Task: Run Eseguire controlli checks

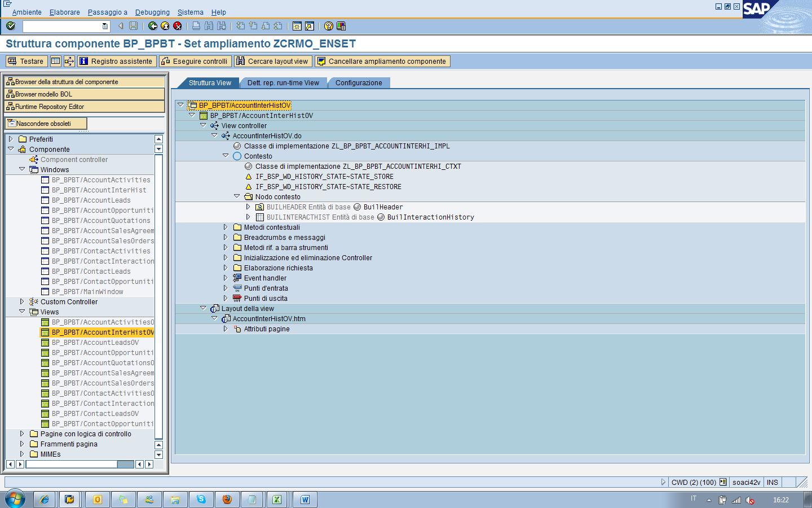Action: point(195,61)
